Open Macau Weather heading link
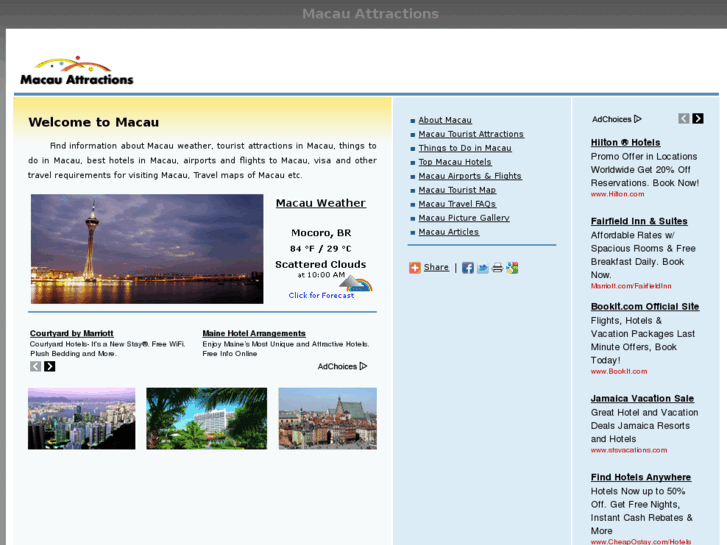 (x=321, y=203)
